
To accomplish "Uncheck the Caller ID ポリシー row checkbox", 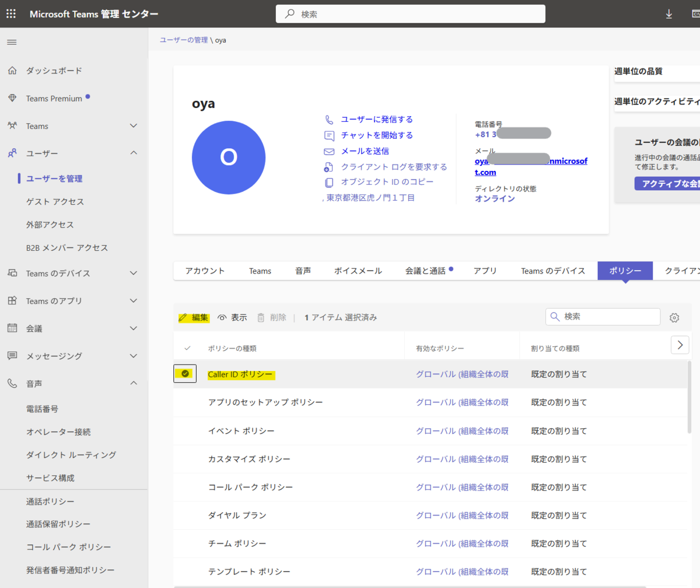I will point(185,373).
